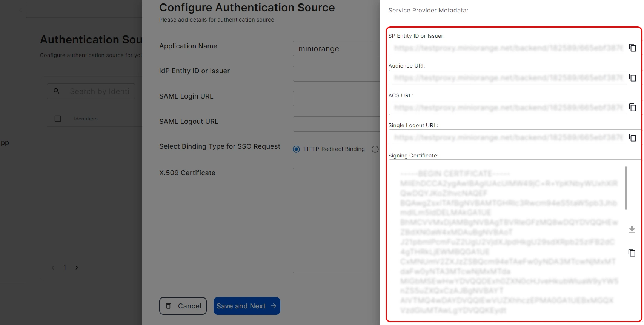Screen dimensions: 644x325
Task: Click Save and Next button
Action: (x=247, y=306)
